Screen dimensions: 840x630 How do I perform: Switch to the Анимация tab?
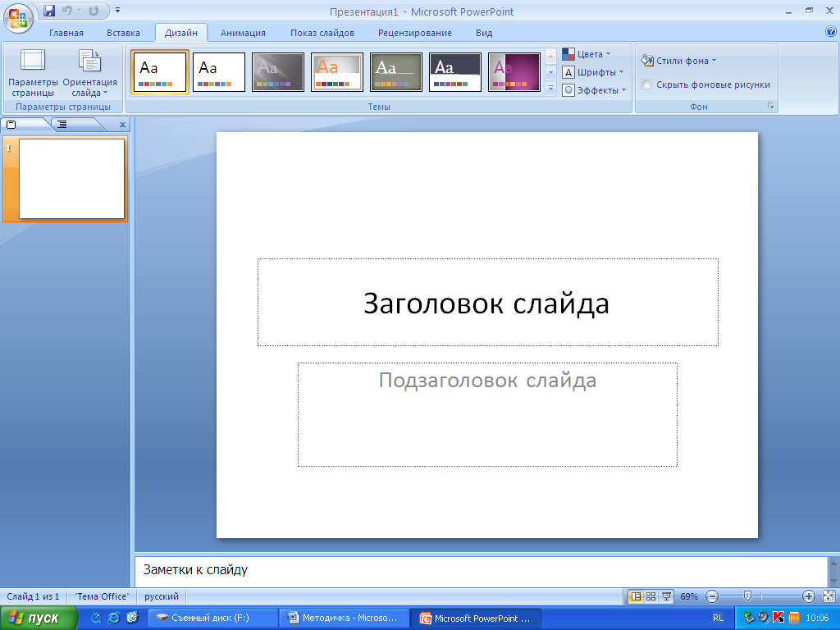click(243, 33)
